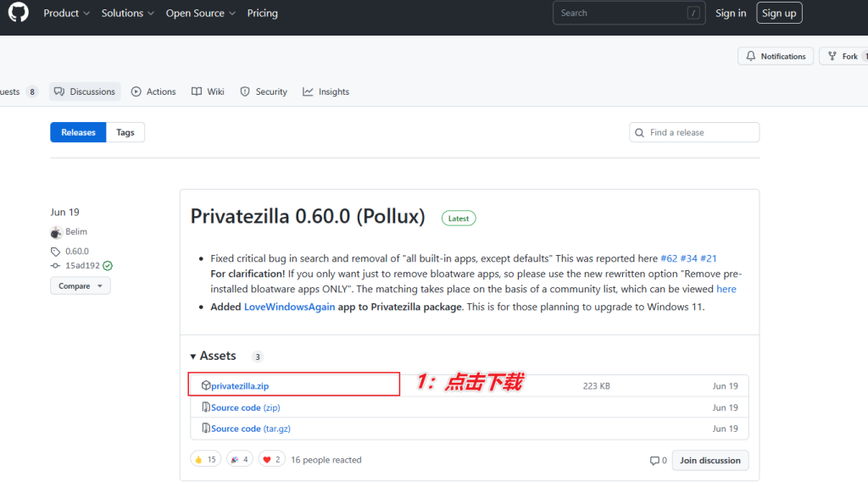Open issue #34 link
This screenshot has height=487, width=868.
[x=688, y=258]
